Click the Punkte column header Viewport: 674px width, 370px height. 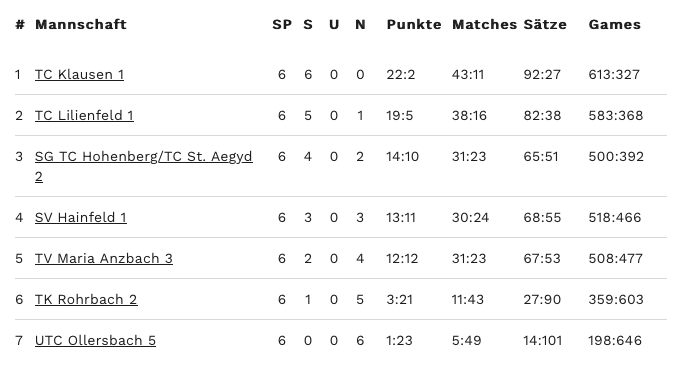pyautogui.click(x=414, y=24)
